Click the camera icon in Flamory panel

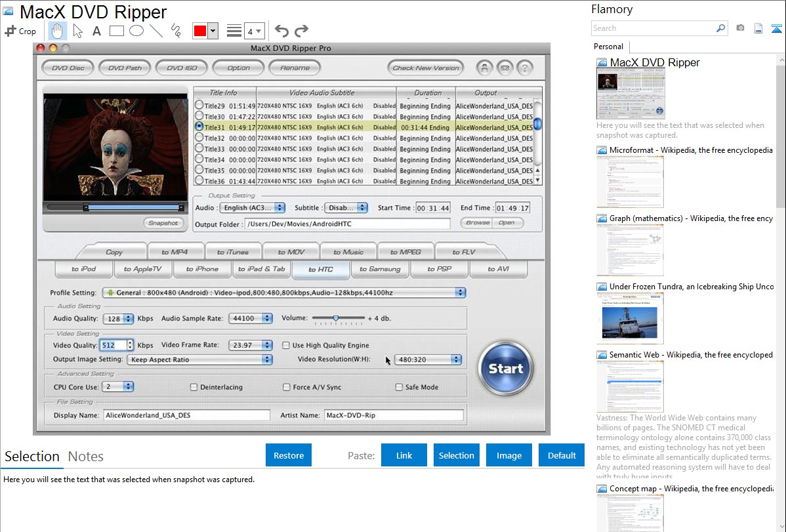[740, 28]
